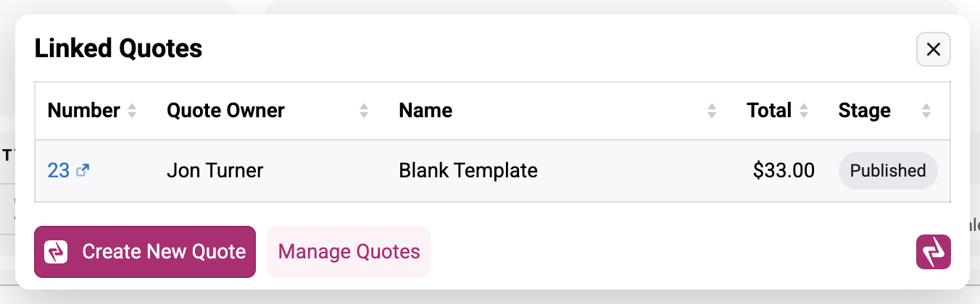Viewport: 980px width, 304px height.
Task: Sort by the Name header text
Action: pos(425,111)
